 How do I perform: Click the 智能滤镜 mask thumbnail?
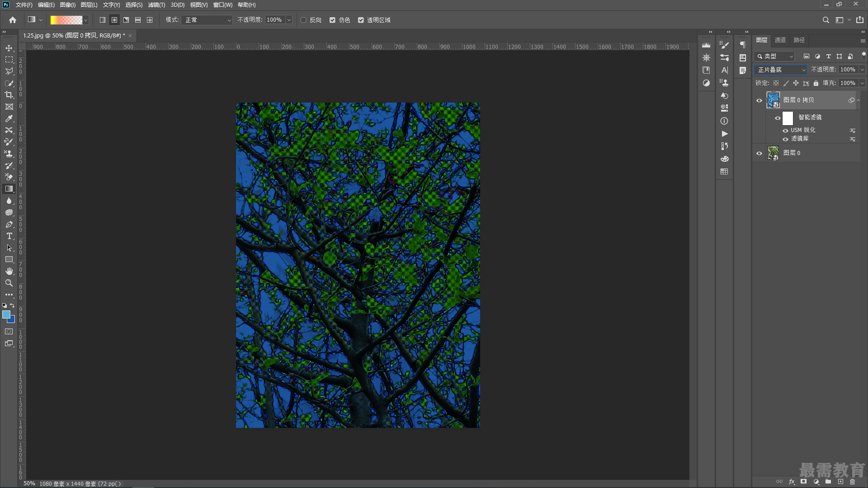click(x=788, y=118)
